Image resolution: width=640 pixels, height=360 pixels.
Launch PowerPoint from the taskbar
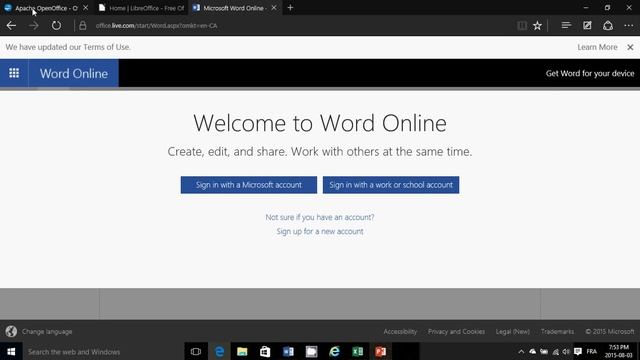pos(380,351)
